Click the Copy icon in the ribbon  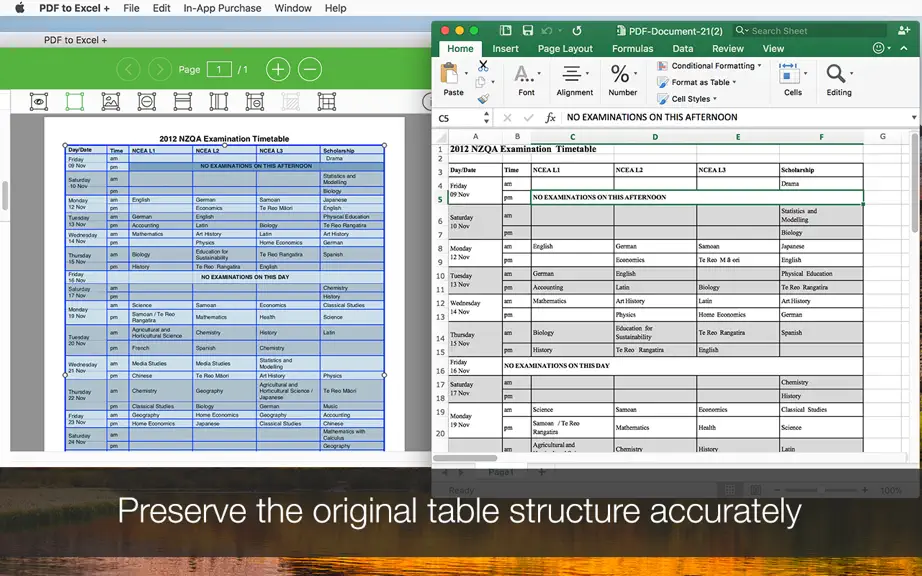481,82
